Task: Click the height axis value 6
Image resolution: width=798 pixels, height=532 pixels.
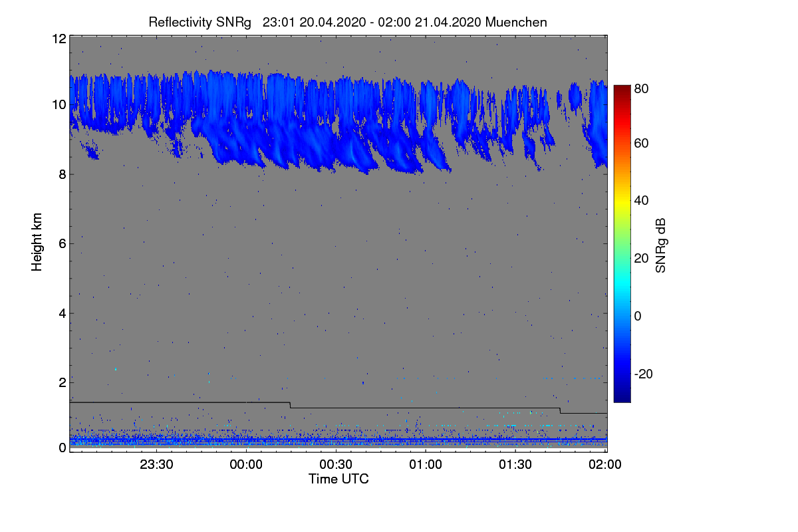Action: pos(62,243)
